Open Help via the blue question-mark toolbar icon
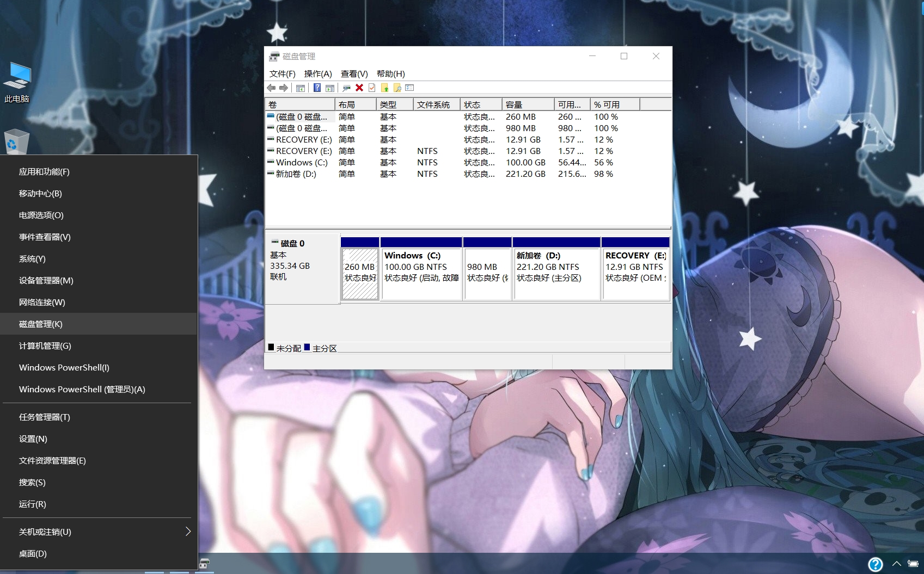Image resolution: width=924 pixels, height=574 pixels. [x=317, y=88]
